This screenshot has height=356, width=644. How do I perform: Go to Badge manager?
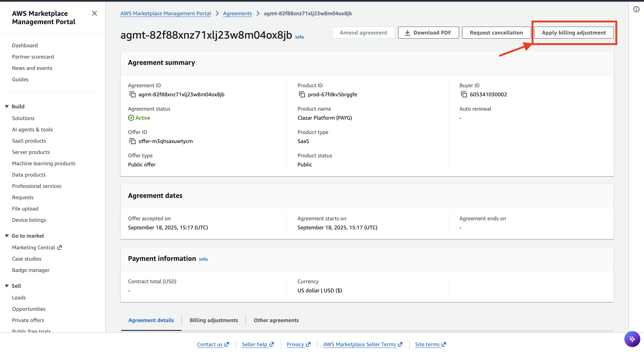pos(31,270)
